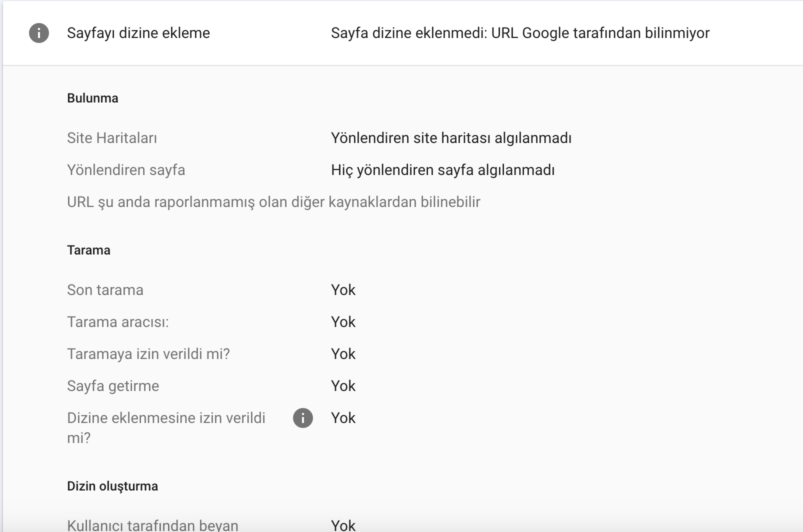The image size is (803, 532).
Task: Click the Son tarama label
Action: [105, 290]
